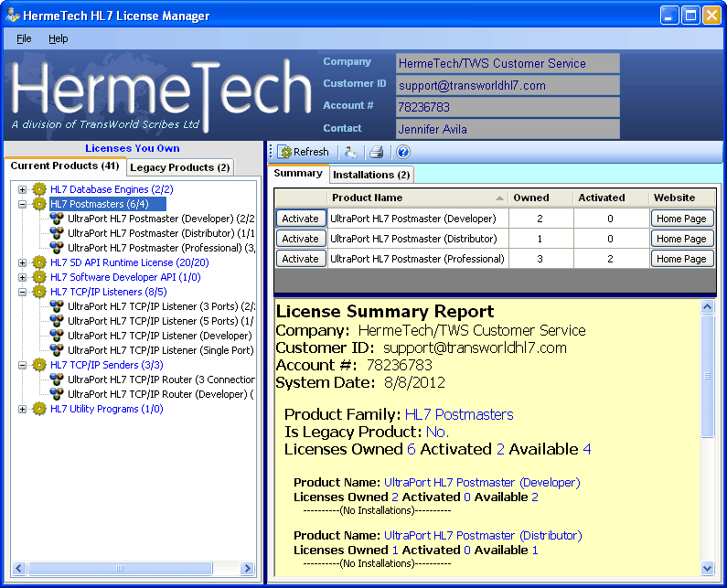The height and width of the screenshot is (588, 727).
Task: Click gear icon beside HL7 Utility Programs
Action: [39, 409]
